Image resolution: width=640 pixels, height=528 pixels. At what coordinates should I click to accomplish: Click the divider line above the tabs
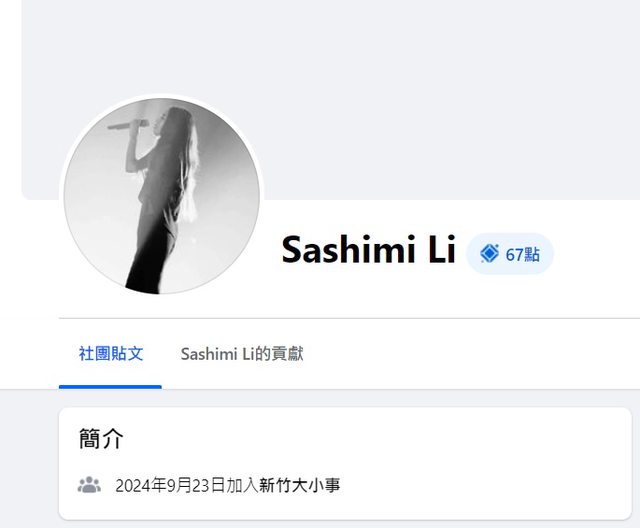pos(349,318)
